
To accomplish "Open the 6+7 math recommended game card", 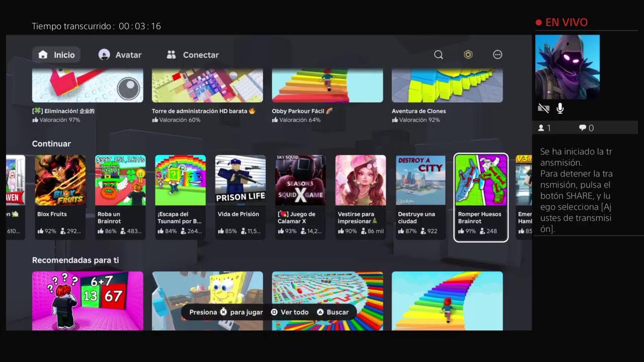I will click(88, 301).
